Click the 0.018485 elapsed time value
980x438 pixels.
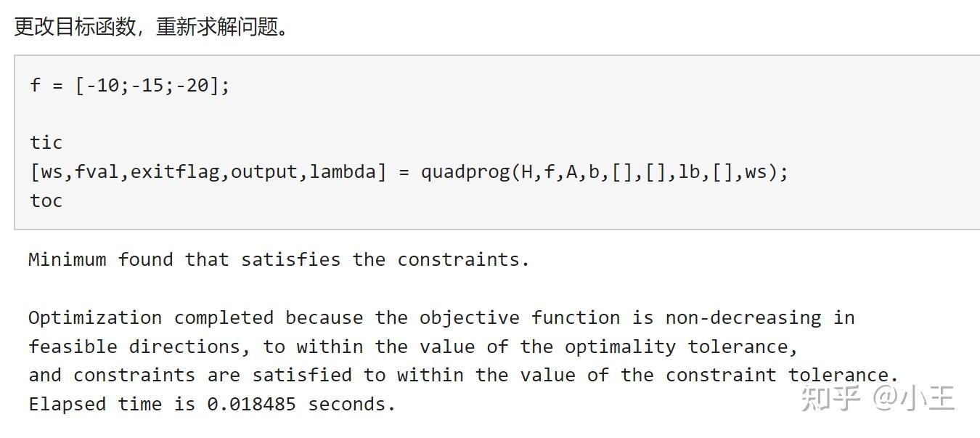(251, 404)
